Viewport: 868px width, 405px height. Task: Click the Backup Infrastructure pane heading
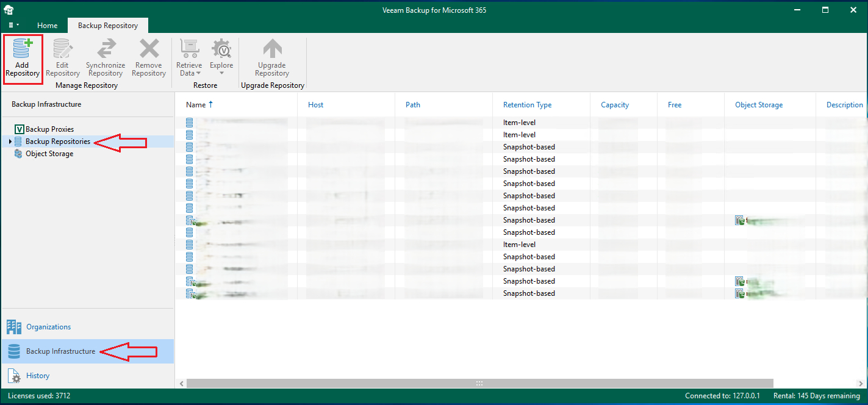(x=46, y=104)
